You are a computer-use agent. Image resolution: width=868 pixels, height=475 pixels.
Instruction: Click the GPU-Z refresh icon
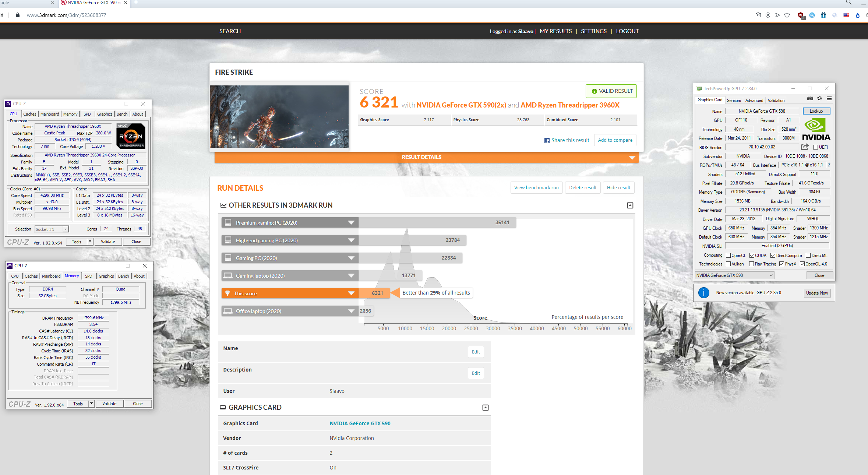click(x=819, y=98)
